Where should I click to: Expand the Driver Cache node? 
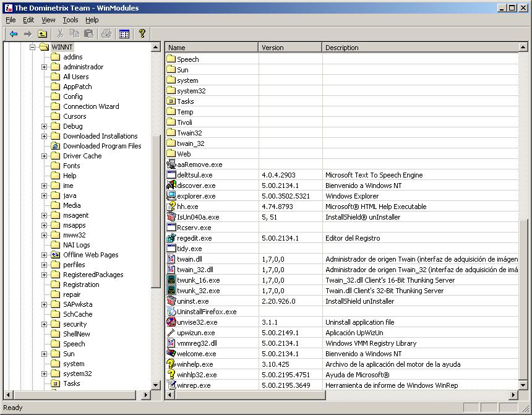[44, 156]
